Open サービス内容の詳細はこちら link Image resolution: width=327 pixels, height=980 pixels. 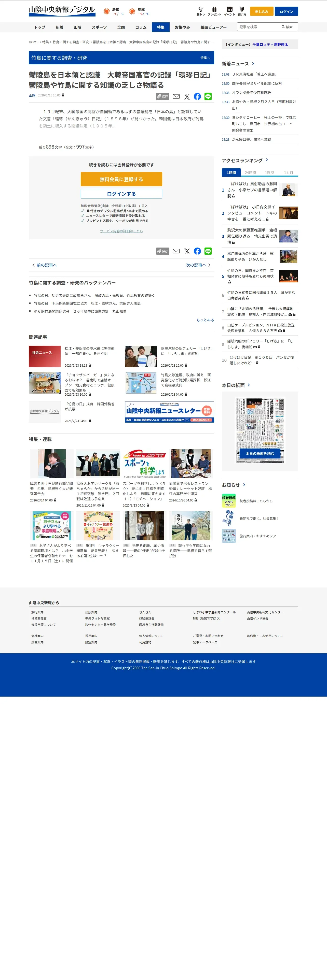pos(121,231)
